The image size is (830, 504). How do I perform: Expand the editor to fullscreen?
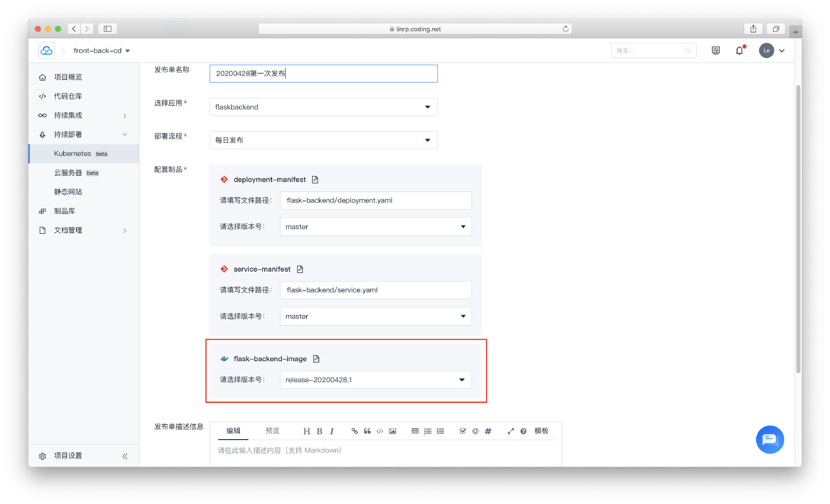pos(511,431)
